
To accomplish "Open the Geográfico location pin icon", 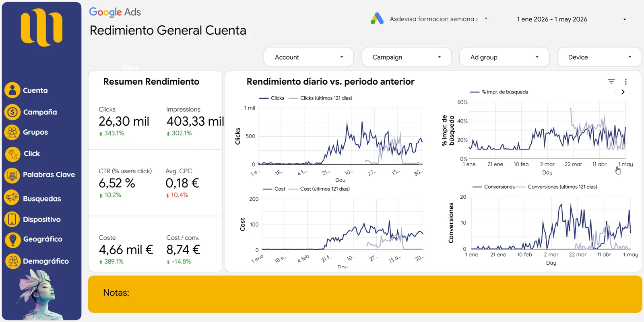I will click(12, 240).
